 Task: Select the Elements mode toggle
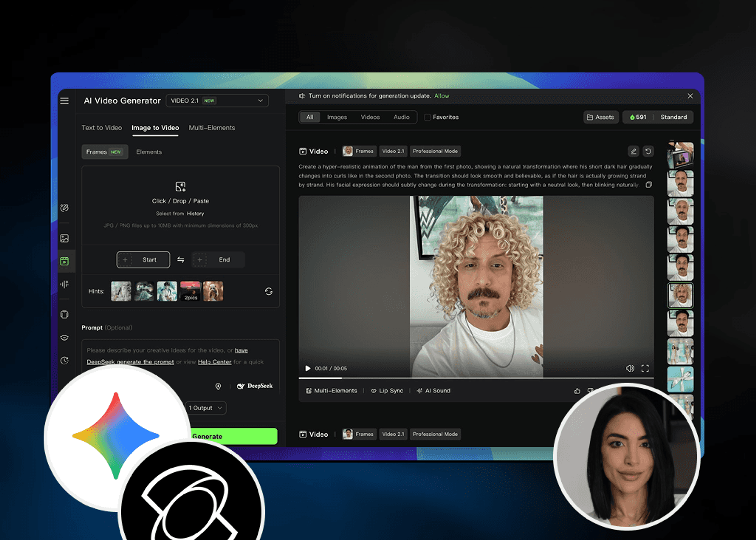pyautogui.click(x=149, y=152)
